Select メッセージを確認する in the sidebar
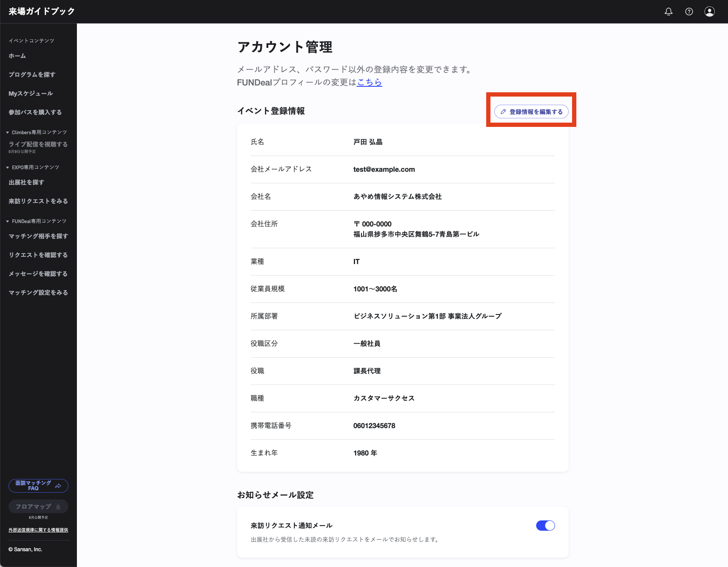This screenshot has width=728, height=567. (38, 274)
